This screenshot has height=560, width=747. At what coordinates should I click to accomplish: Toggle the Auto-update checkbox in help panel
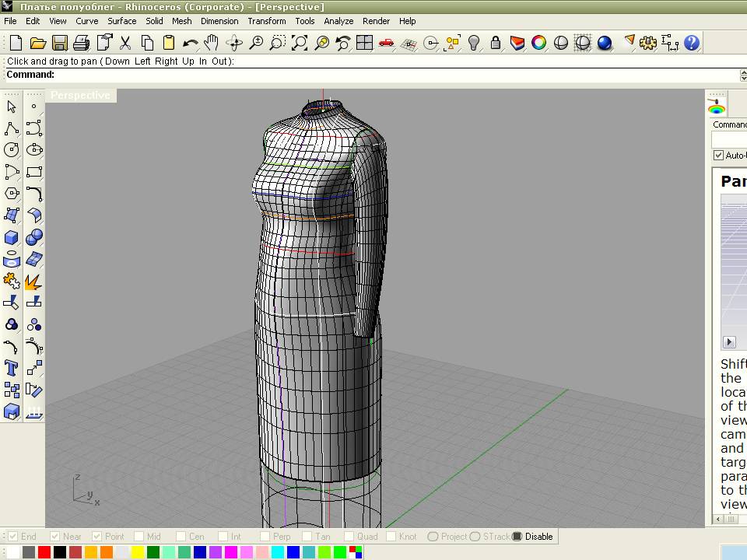(x=718, y=156)
